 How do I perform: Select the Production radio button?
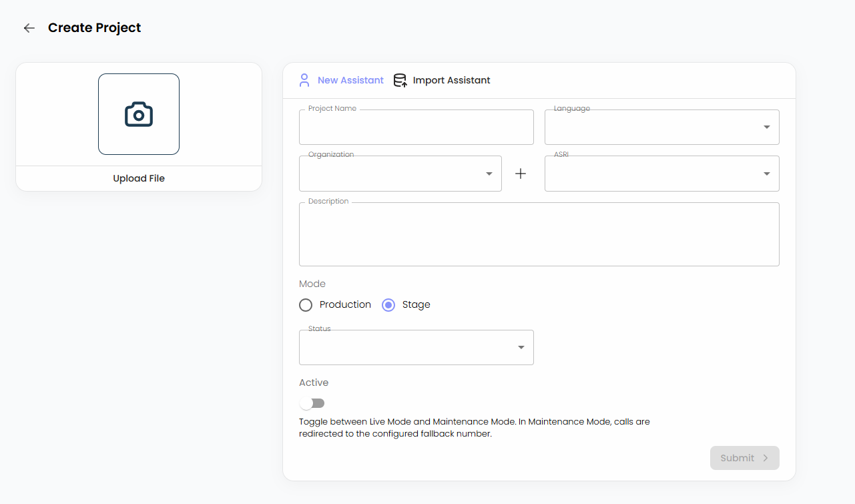tap(306, 305)
